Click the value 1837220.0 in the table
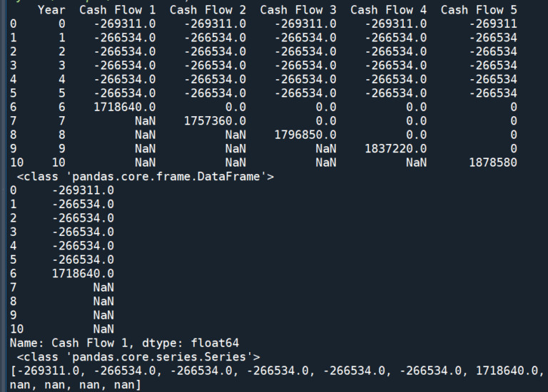Image resolution: width=548 pixels, height=392 pixels. pyautogui.click(x=395, y=148)
